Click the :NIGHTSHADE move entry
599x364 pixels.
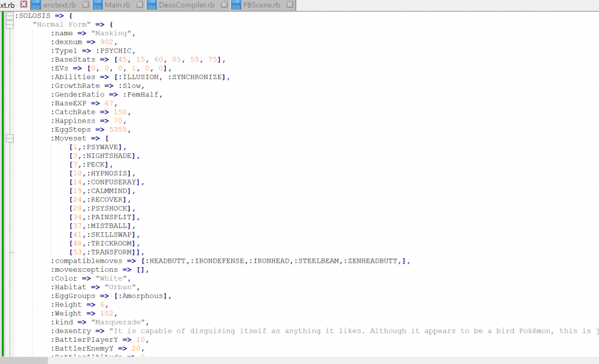(104, 156)
